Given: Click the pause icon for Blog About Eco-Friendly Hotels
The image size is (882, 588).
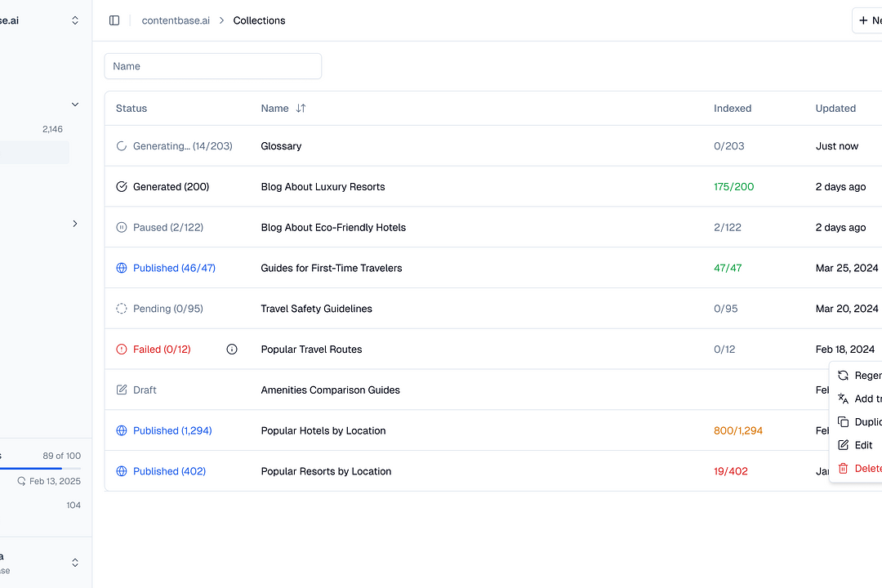Looking at the screenshot, I should click(121, 227).
